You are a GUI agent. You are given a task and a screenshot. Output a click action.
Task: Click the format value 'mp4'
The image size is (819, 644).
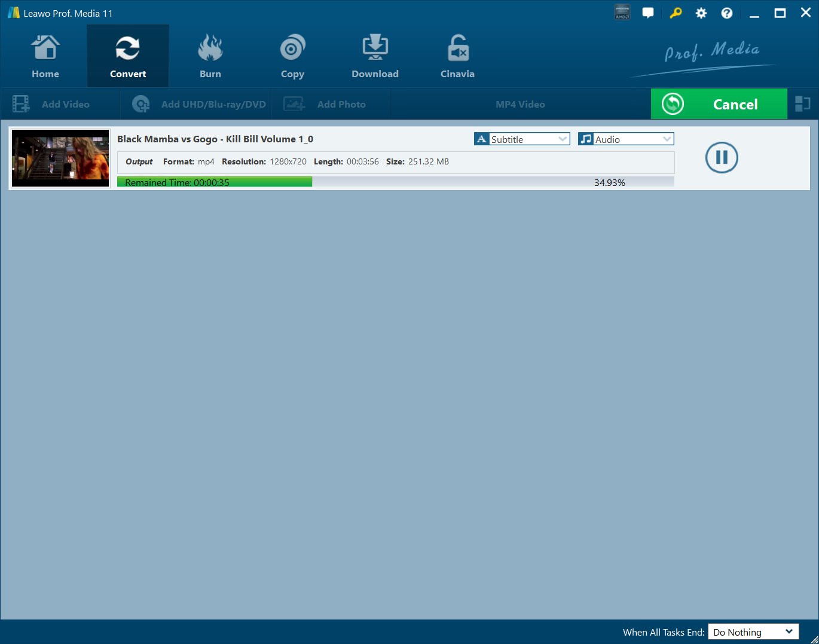click(x=206, y=162)
